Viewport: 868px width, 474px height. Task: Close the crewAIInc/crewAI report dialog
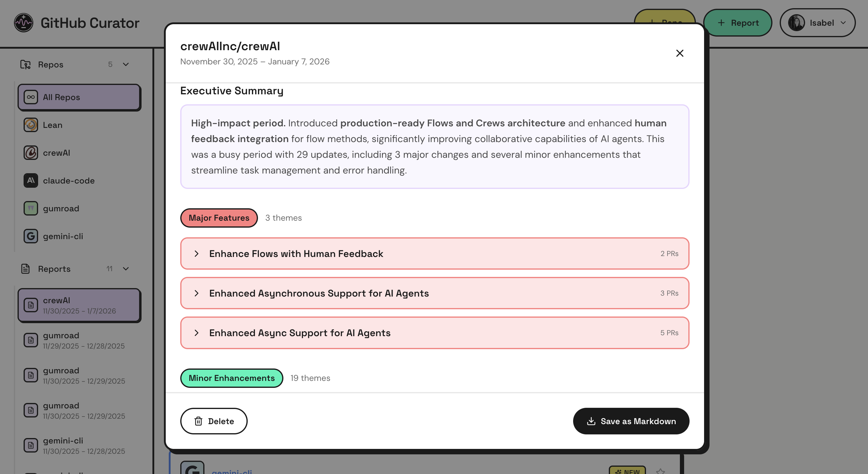click(x=680, y=53)
